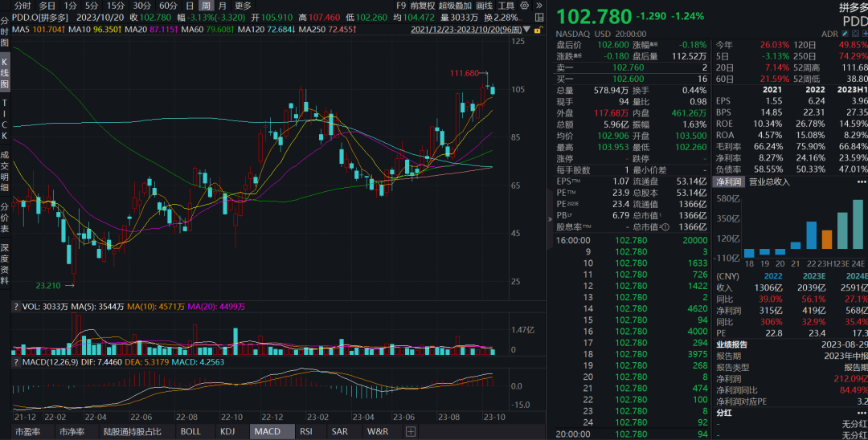Select 营业总收入 chart tab

(x=769, y=181)
